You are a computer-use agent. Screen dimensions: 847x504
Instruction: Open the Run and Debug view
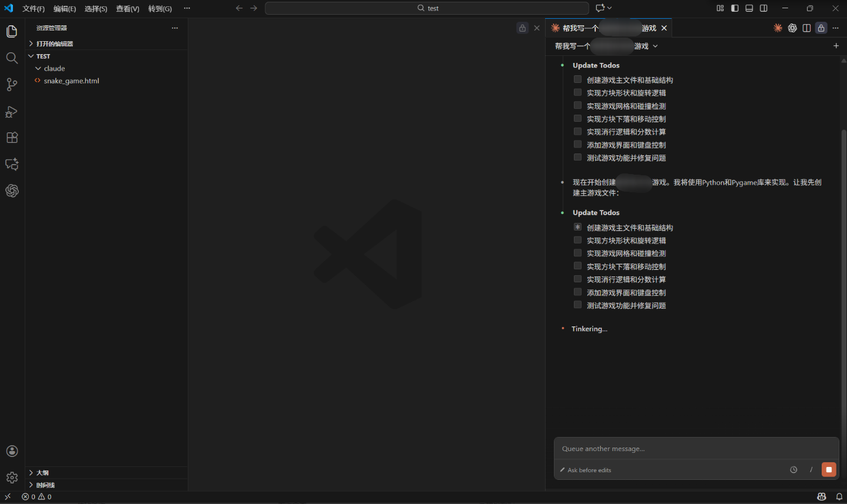(x=12, y=112)
